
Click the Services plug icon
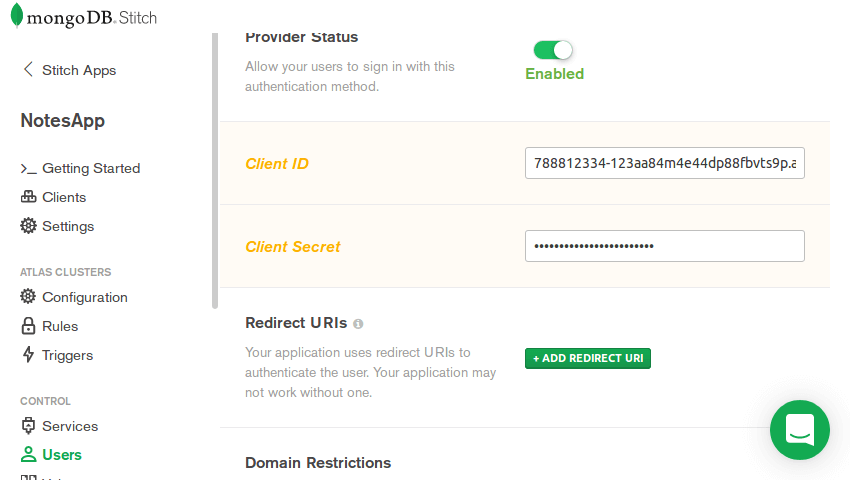tap(28, 426)
